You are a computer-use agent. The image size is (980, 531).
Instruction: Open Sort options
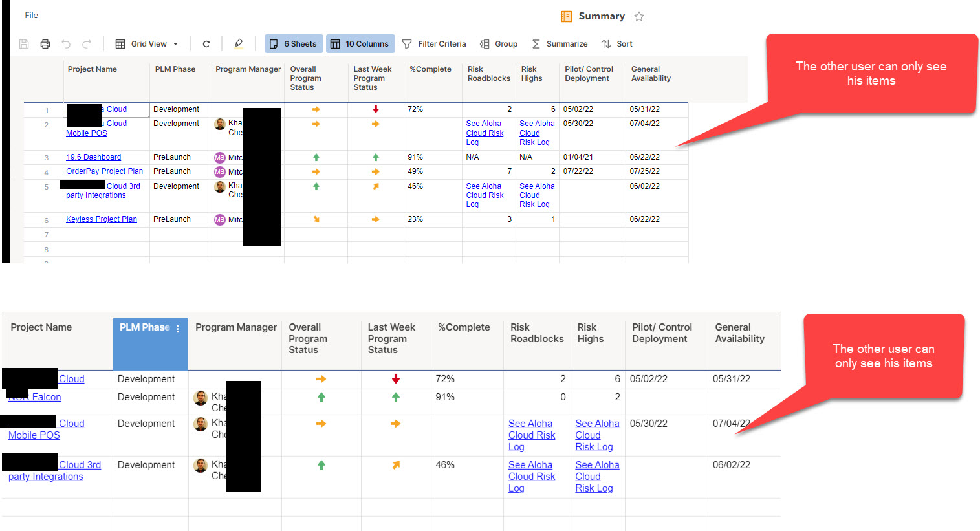[x=616, y=43]
